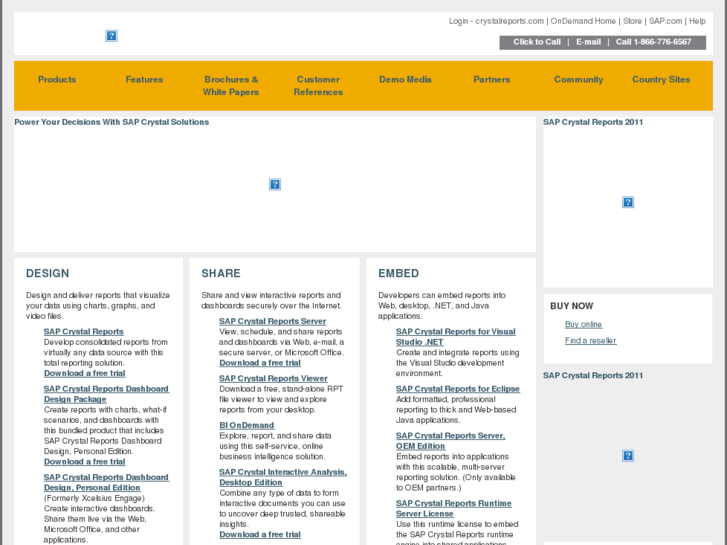The width and height of the screenshot is (727, 545).
Task: Click the BUY NOW heading
Action: 572,306
